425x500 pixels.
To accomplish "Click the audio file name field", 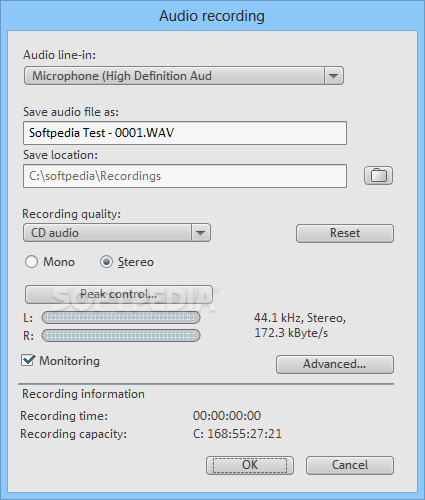I will (x=185, y=133).
